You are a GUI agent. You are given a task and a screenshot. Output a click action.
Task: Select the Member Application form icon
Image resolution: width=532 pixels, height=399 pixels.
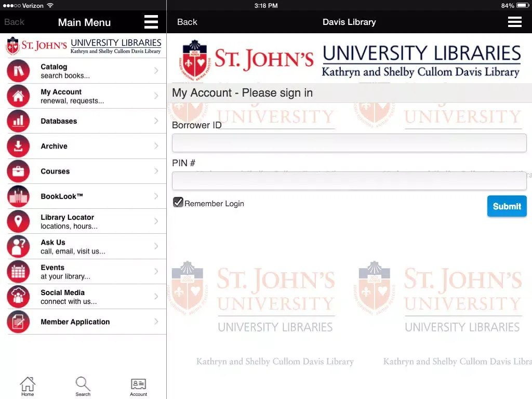pyautogui.click(x=18, y=322)
